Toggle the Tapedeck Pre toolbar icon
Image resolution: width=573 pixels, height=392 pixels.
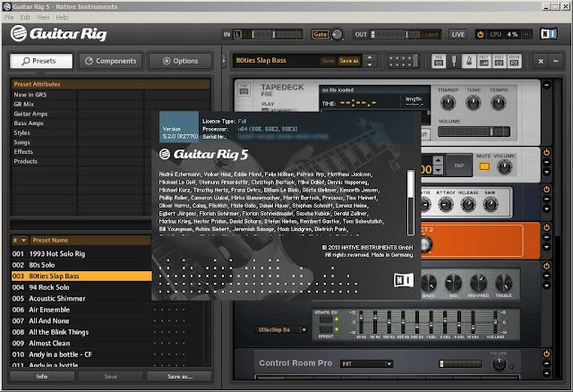(x=439, y=61)
